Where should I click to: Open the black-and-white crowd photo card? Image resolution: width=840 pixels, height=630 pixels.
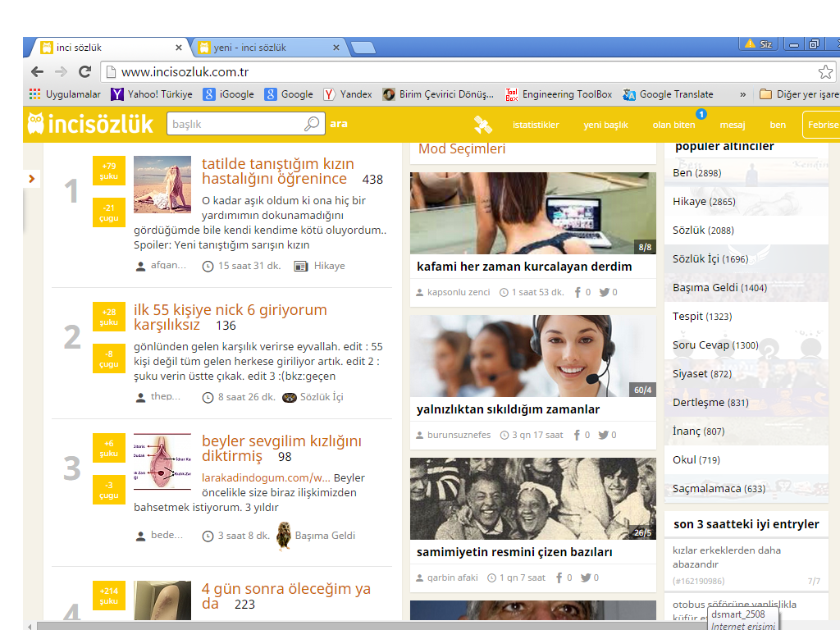533,498
